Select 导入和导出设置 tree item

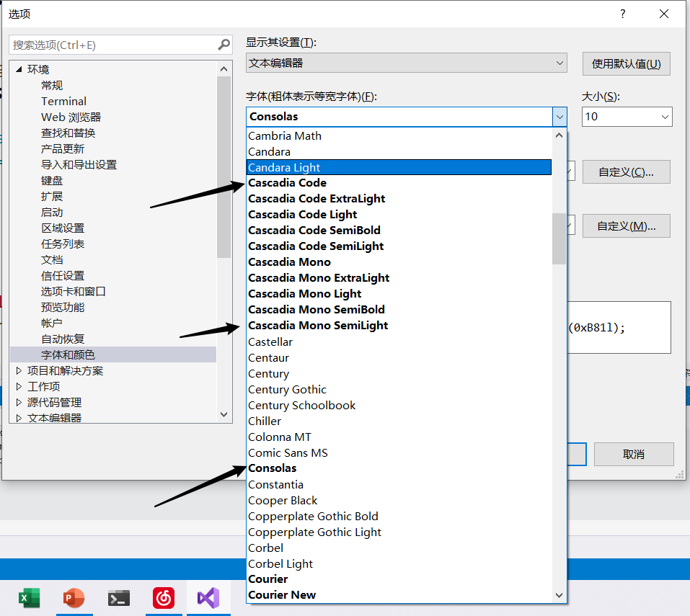79,164
